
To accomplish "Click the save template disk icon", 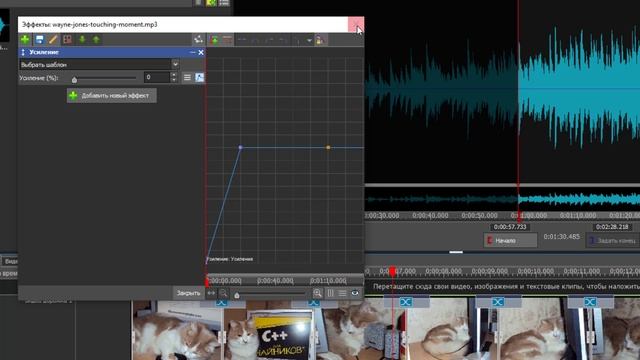I will [x=40, y=40].
